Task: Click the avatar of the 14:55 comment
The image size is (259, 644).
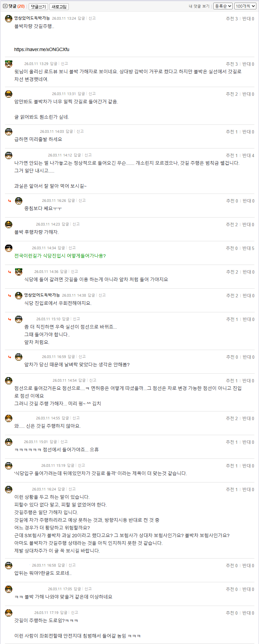Action: 9,418
